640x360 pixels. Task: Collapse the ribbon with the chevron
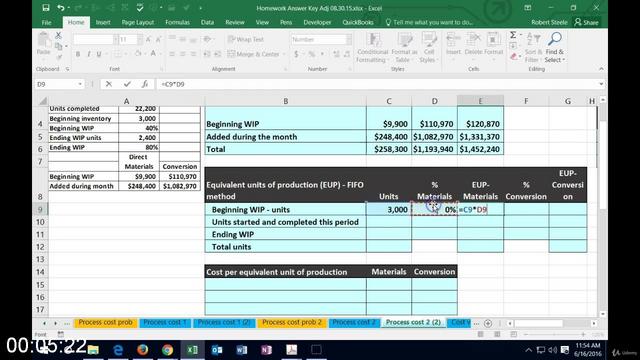click(601, 69)
